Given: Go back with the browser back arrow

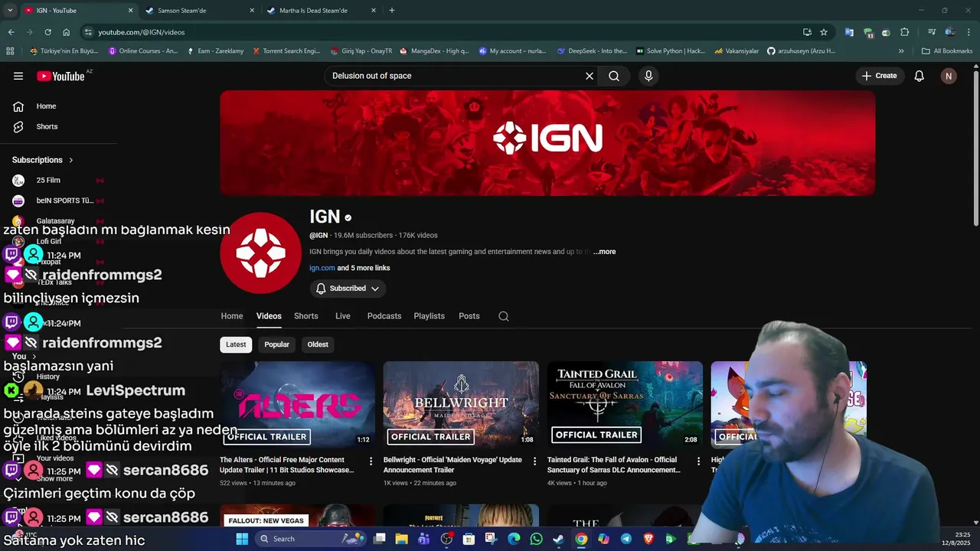Looking at the screenshot, I should [x=11, y=32].
